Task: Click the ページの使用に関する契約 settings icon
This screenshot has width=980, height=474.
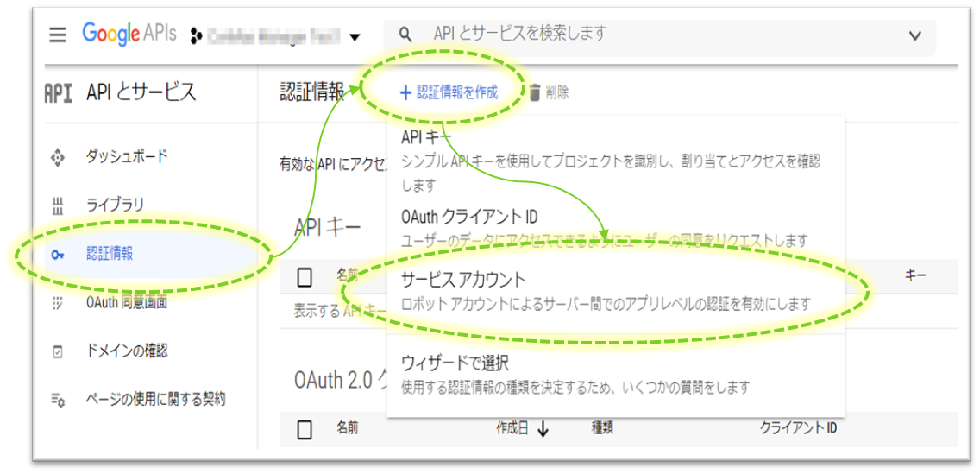Action: 58,400
